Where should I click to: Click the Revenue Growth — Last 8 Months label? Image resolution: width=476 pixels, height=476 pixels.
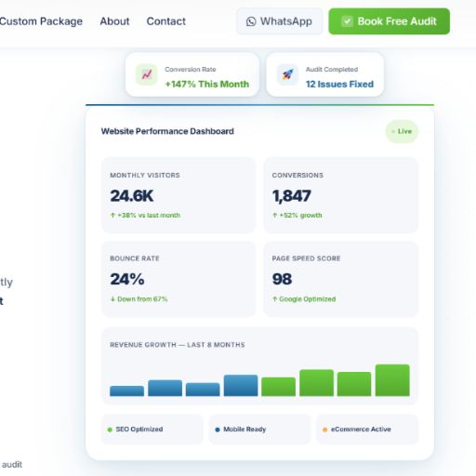[178, 345]
